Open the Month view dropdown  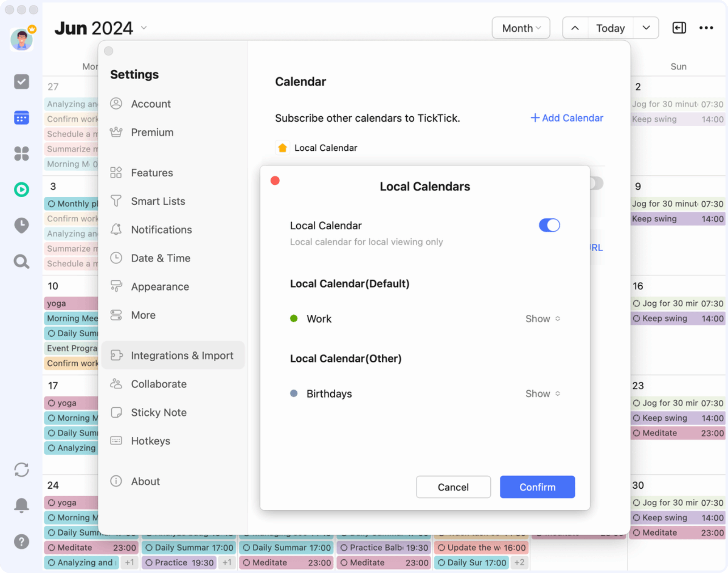point(521,28)
